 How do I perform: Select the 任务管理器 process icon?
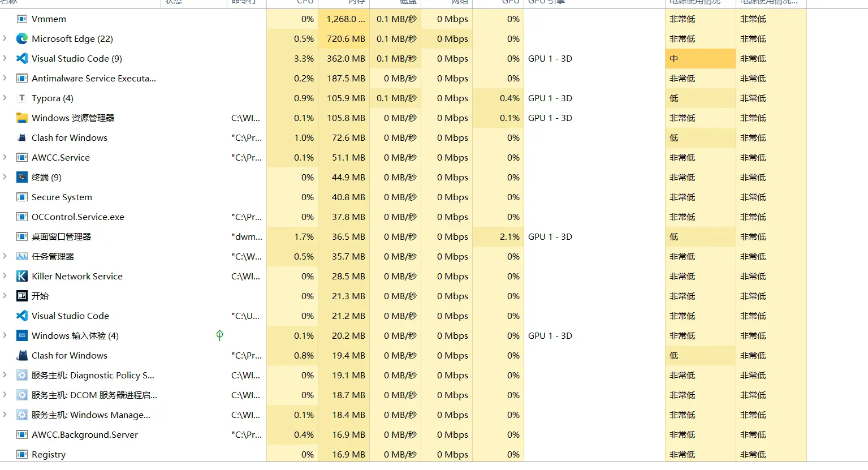pyautogui.click(x=22, y=256)
